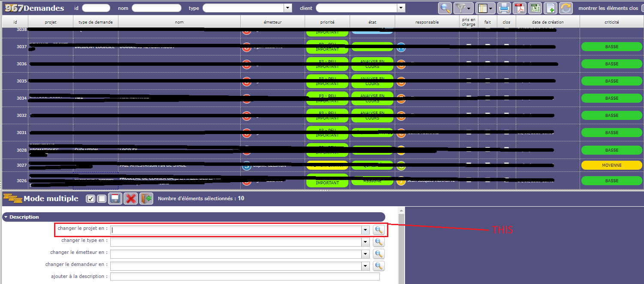Click the printer icon to print list
Viewport: 644px width, 284px height.
tap(504, 8)
